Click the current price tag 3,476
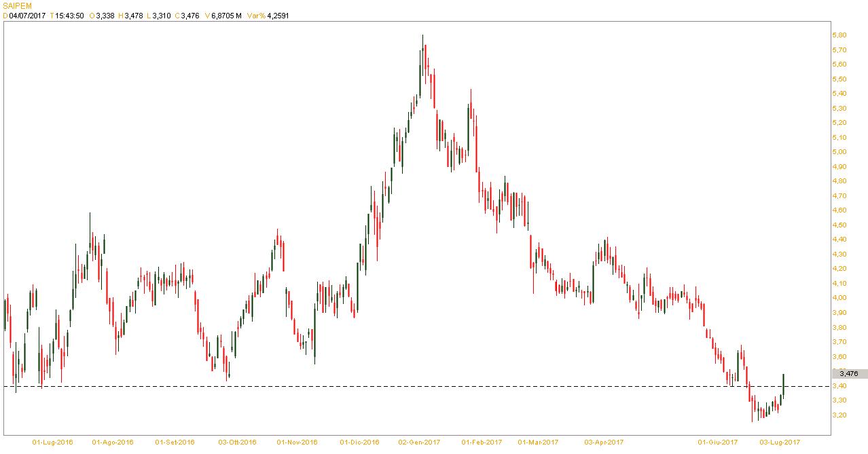 tap(848, 373)
